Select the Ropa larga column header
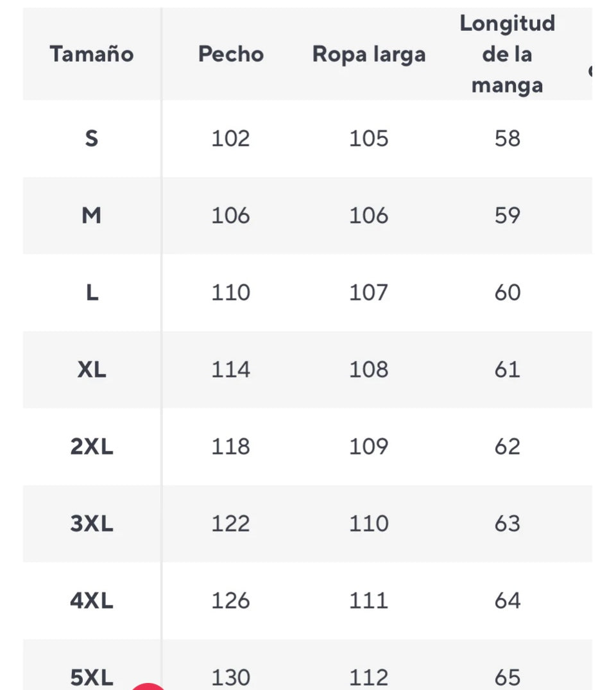 [369, 54]
